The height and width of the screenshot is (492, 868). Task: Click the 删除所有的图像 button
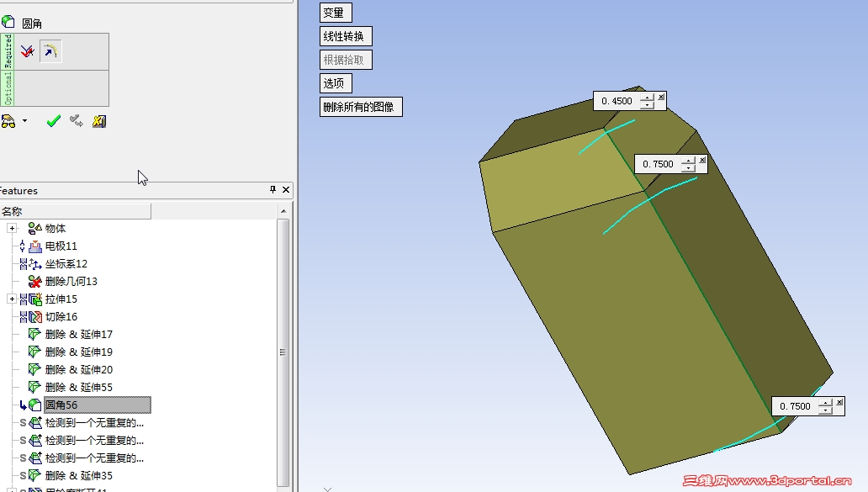(361, 107)
